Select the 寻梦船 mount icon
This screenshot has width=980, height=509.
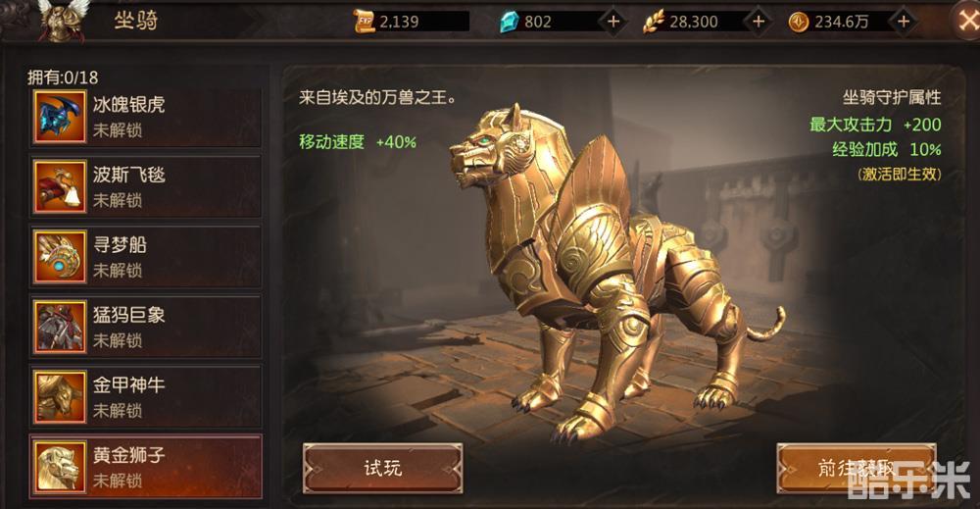click(60, 257)
